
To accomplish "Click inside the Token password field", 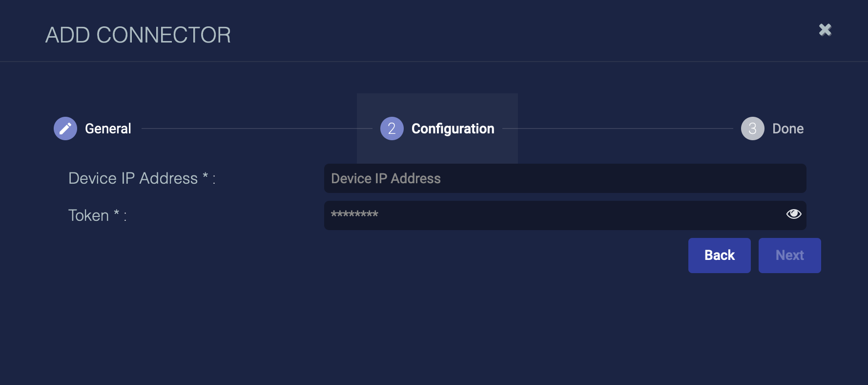I will 552,215.
